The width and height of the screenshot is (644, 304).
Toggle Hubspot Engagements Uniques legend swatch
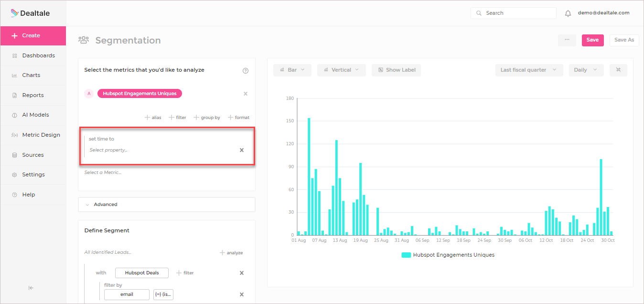click(406, 255)
